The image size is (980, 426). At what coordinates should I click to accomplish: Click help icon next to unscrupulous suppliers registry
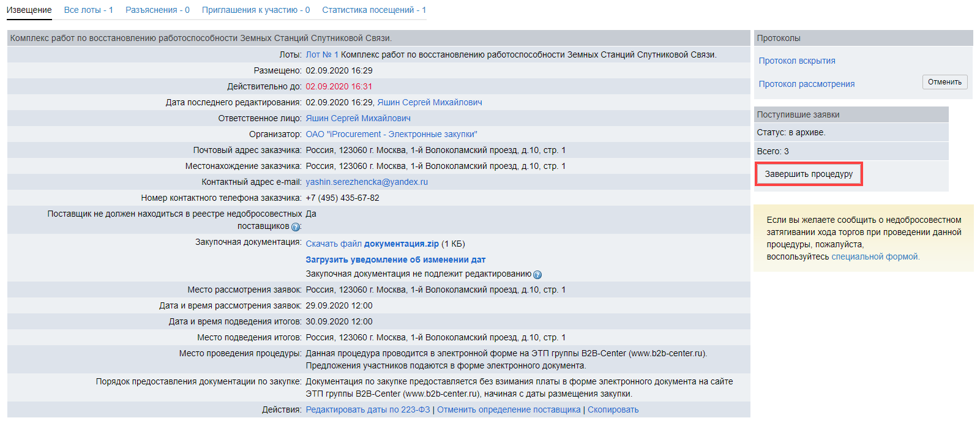click(296, 227)
